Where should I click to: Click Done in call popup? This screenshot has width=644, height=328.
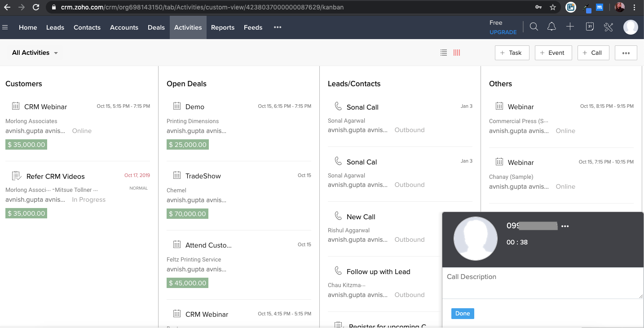pyautogui.click(x=463, y=314)
